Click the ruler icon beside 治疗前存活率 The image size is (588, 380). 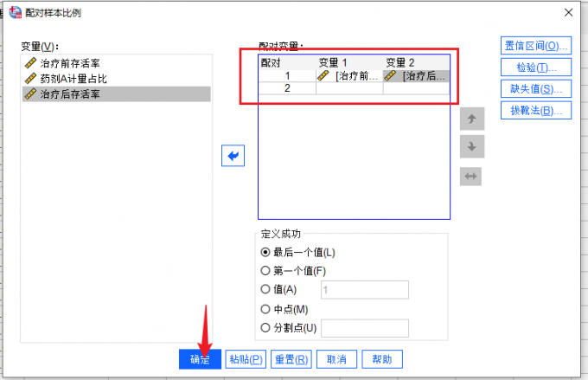coord(30,63)
